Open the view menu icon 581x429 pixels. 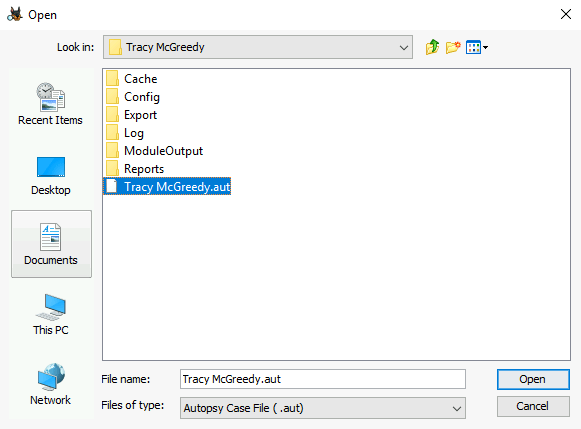[x=477, y=47]
